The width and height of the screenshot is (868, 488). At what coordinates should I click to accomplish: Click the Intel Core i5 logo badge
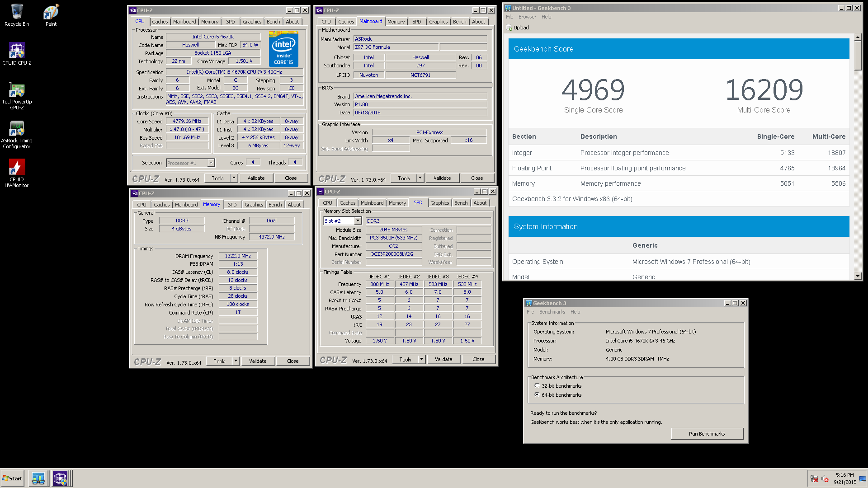283,49
